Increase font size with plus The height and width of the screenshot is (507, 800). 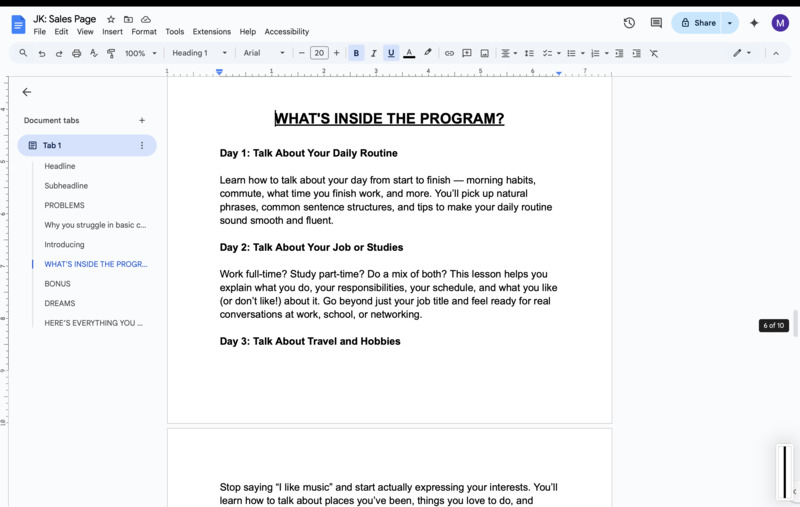pos(336,53)
